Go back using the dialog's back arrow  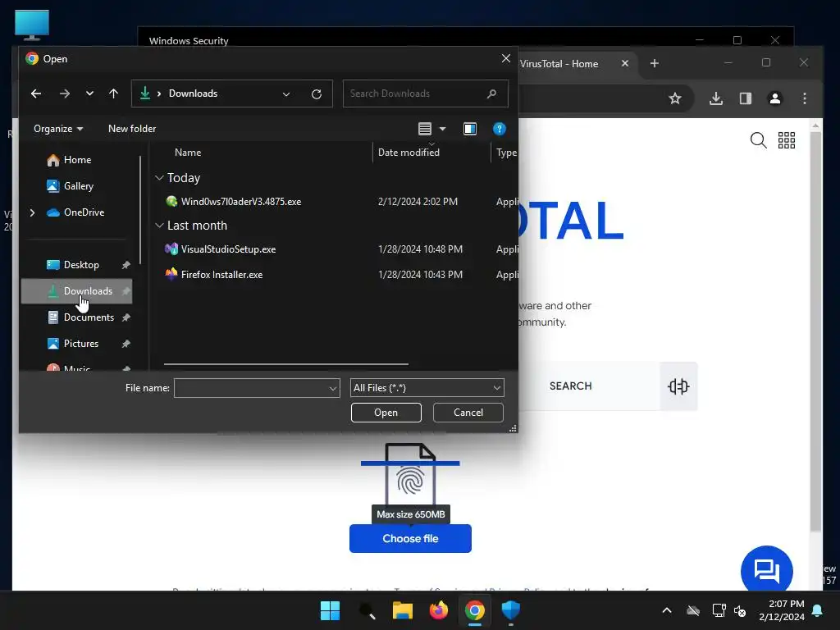click(x=36, y=94)
